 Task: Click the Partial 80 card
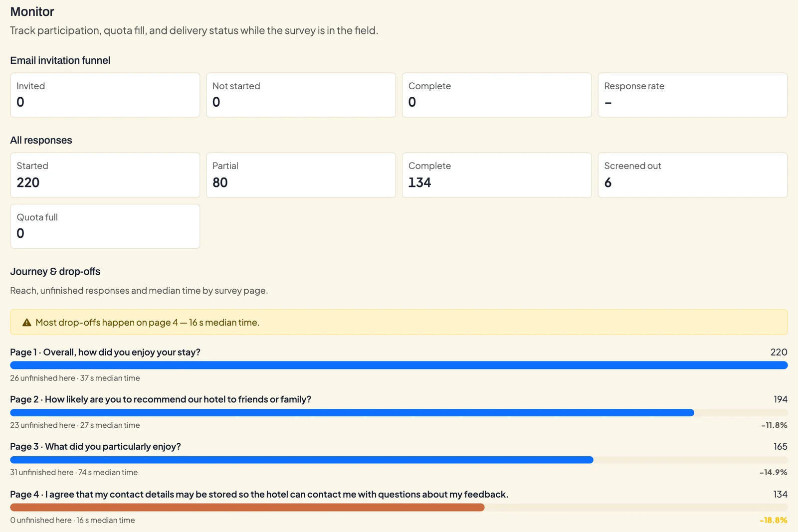pos(301,175)
